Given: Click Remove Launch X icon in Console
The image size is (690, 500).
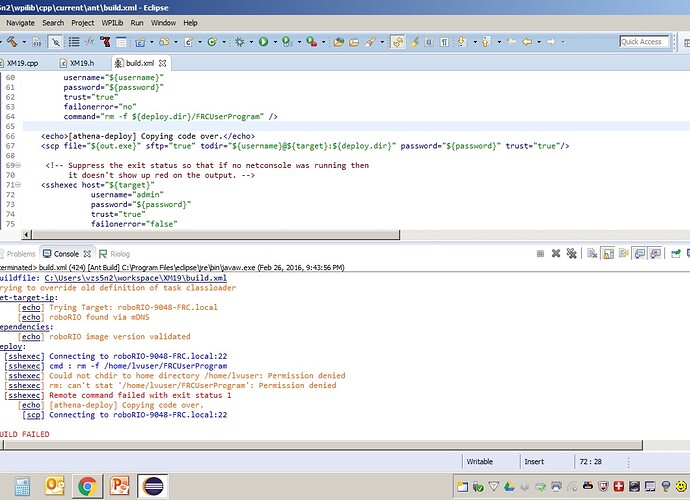Looking at the screenshot, I should tap(556, 254).
